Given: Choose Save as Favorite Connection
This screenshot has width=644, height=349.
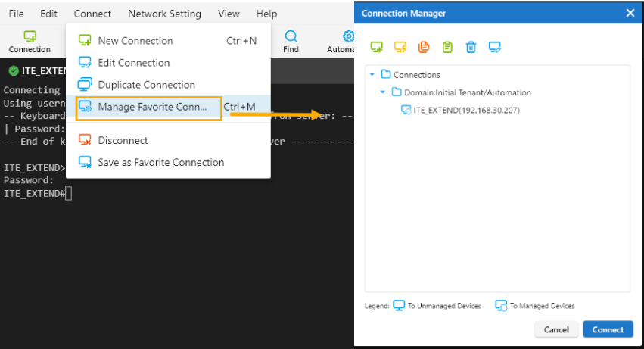Looking at the screenshot, I should coord(160,162).
